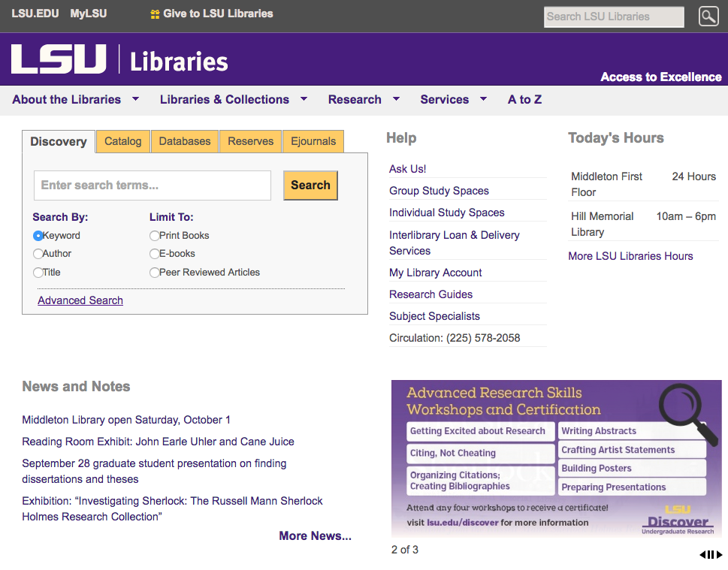Expand the About the Libraries dropdown arrow

coord(135,99)
